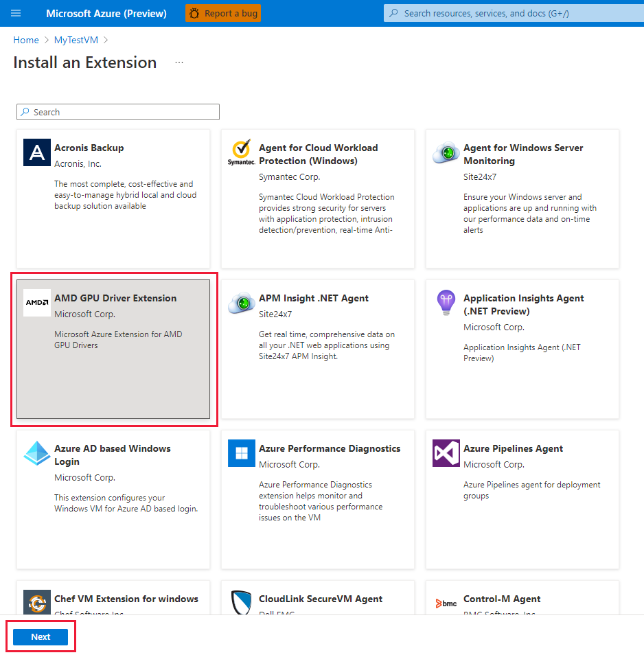Focus the extension Search field
This screenshot has height=655, width=644.
pos(118,112)
